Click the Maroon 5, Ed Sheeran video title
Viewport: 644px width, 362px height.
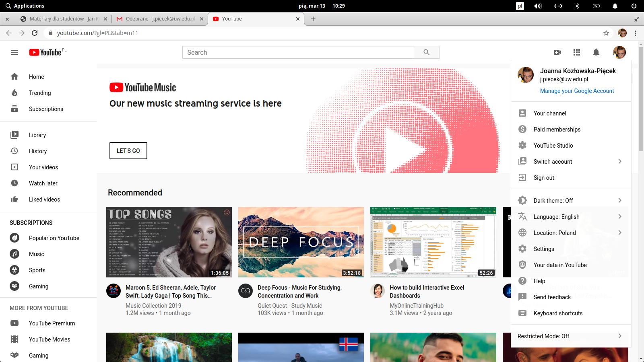pos(171,292)
